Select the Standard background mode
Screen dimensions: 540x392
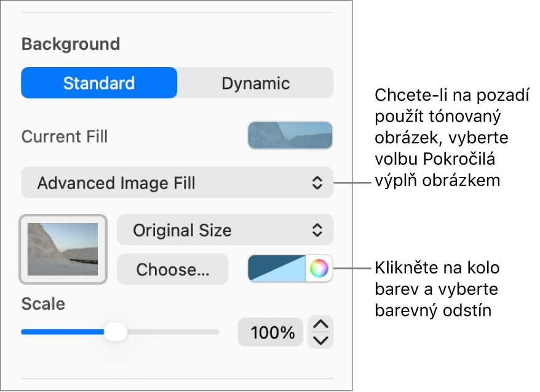tap(99, 83)
